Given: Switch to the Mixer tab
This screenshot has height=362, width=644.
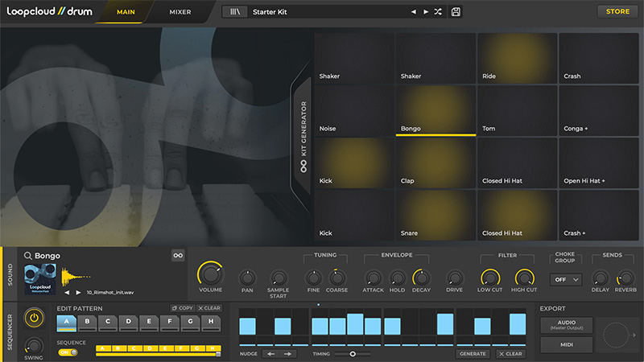Looking at the screenshot, I should pos(180,12).
